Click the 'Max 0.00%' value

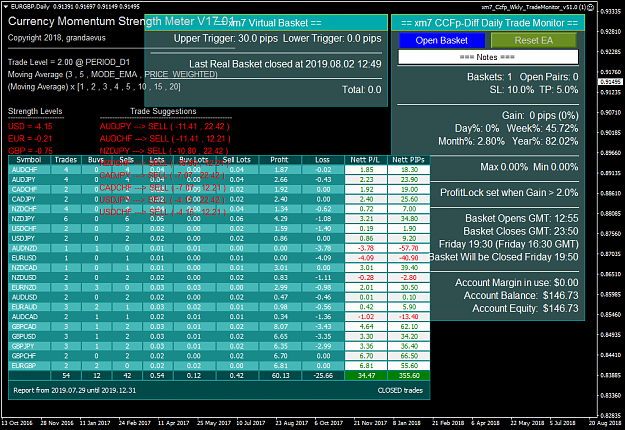click(x=504, y=167)
